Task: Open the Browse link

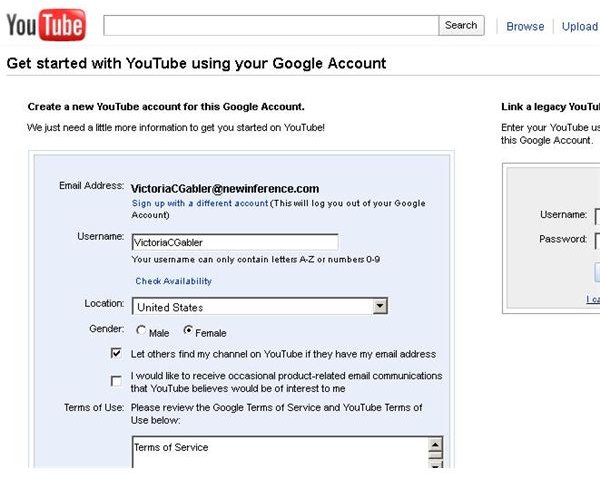Action: (x=525, y=26)
